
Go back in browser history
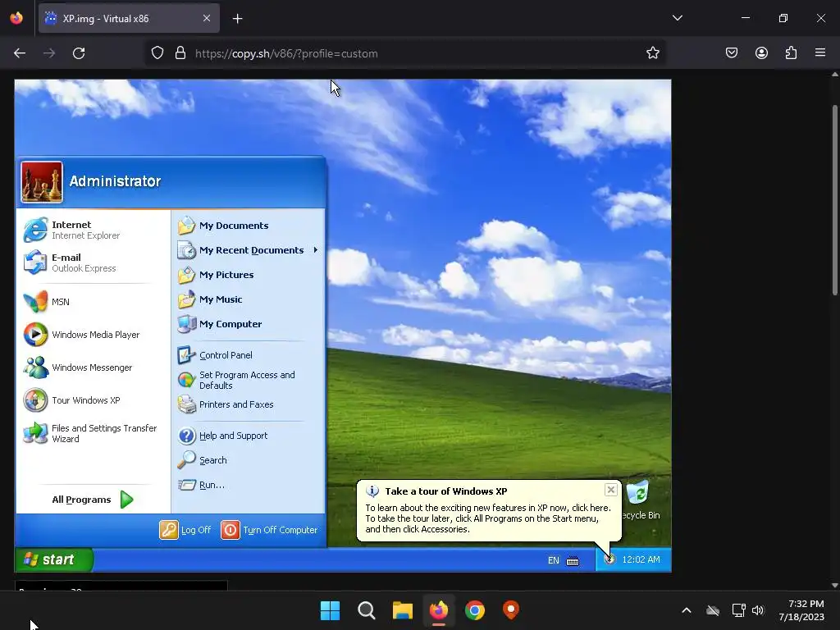tap(20, 53)
